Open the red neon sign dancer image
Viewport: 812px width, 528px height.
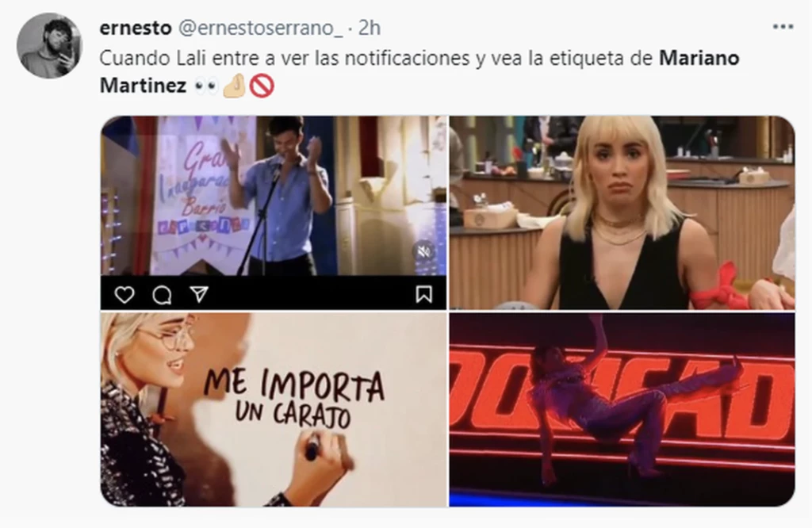pos(622,409)
